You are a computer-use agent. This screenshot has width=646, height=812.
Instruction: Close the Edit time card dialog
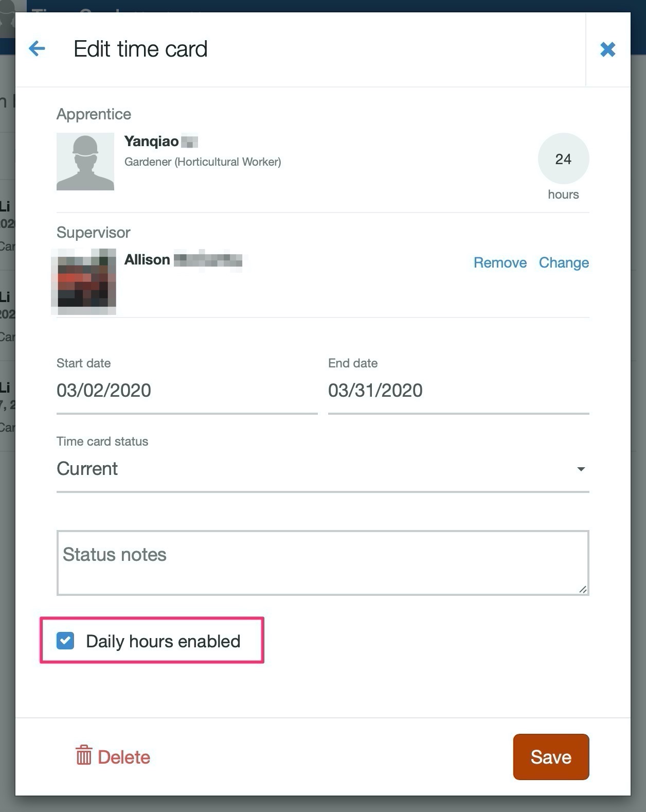pyautogui.click(x=608, y=49)
